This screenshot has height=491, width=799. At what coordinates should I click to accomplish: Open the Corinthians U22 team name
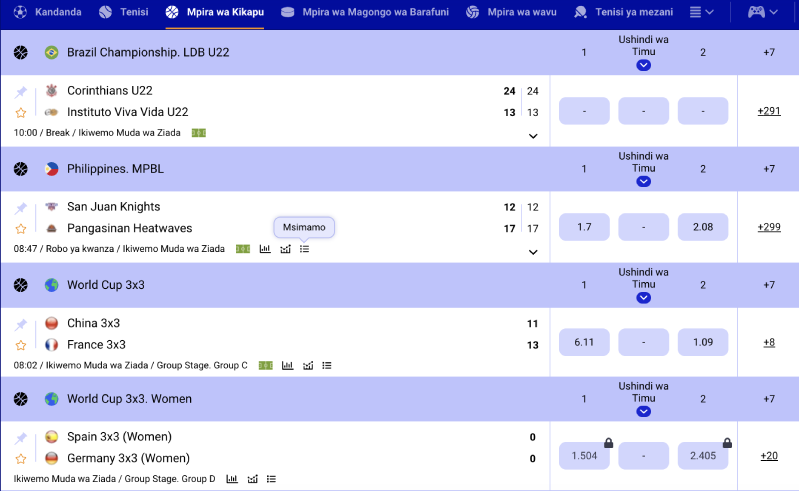click(x=110, y=91)
